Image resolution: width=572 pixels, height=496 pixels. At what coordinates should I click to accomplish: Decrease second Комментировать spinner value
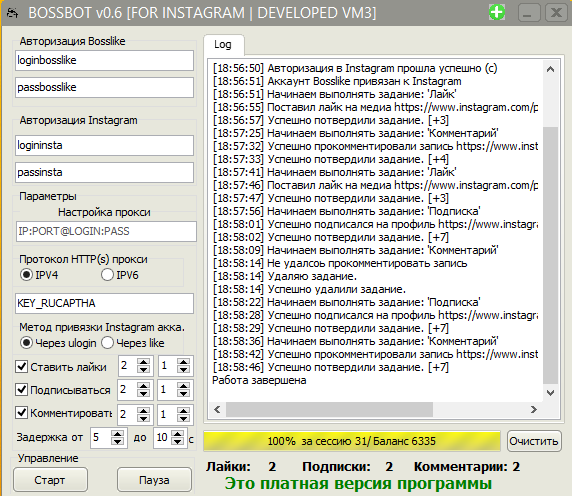click(183, 418)
